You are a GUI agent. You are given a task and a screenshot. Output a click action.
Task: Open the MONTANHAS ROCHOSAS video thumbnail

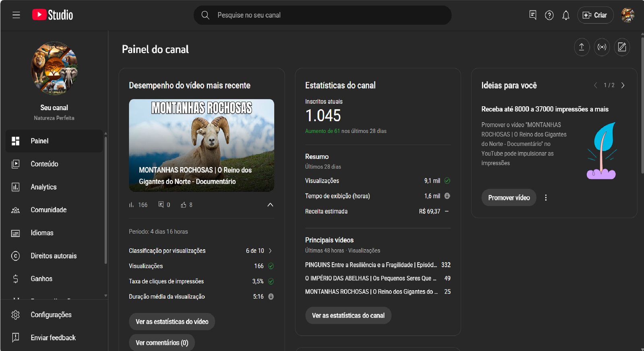[x=201, y=145]
